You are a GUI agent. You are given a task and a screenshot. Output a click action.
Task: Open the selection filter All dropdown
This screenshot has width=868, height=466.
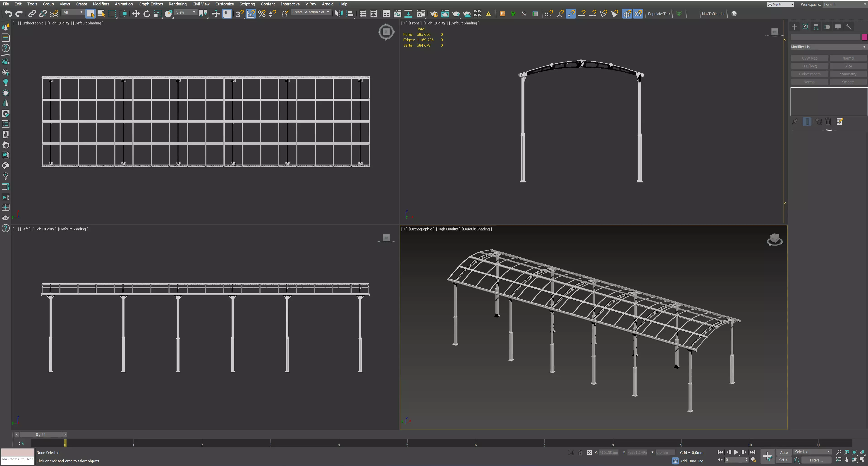73,12
